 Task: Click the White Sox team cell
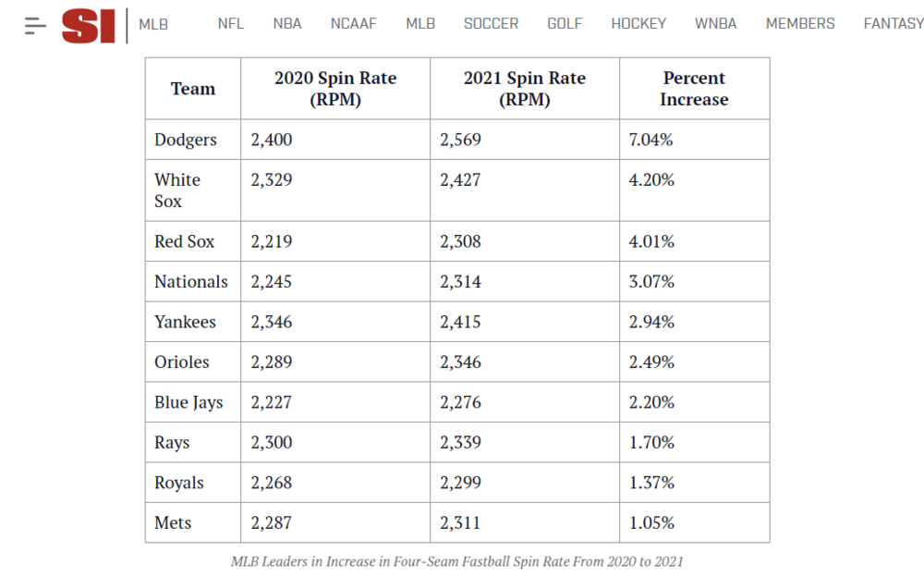[177, 190]
